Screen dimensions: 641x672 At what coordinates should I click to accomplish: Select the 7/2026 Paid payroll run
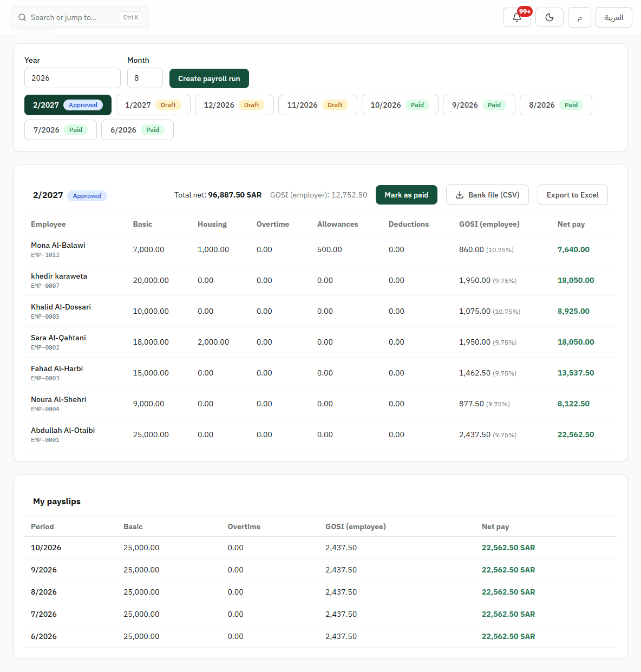(x=61, y=130)
